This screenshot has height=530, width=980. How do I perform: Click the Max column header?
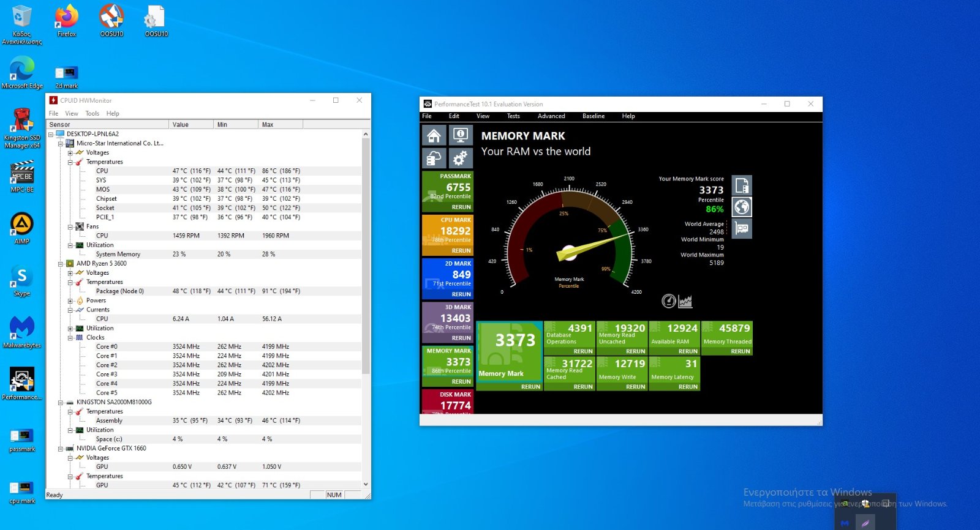281,124
